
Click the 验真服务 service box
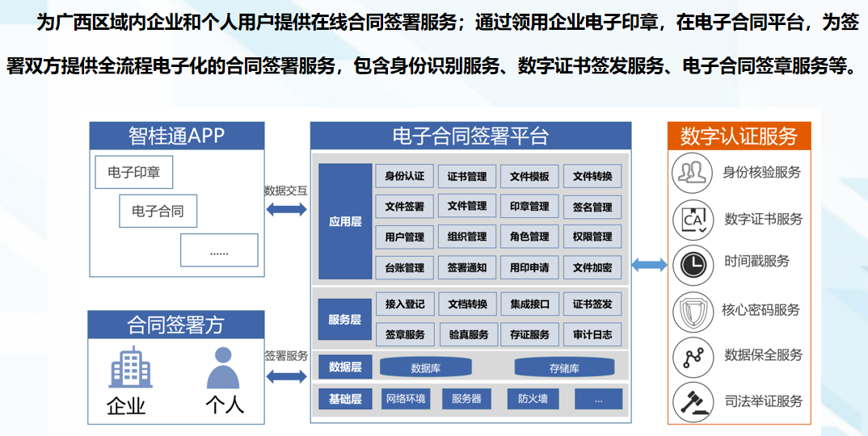[x=467, y=334]
